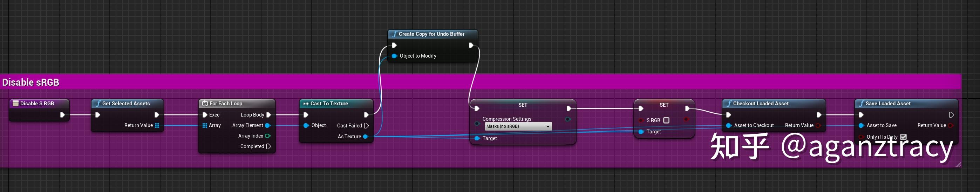Click the Target pin on the S RGB SET node

(641, 132)
